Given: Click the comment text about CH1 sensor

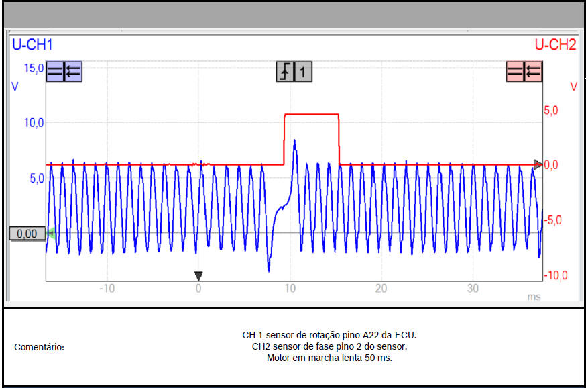Looking at the screenshot, I should 334,334.
